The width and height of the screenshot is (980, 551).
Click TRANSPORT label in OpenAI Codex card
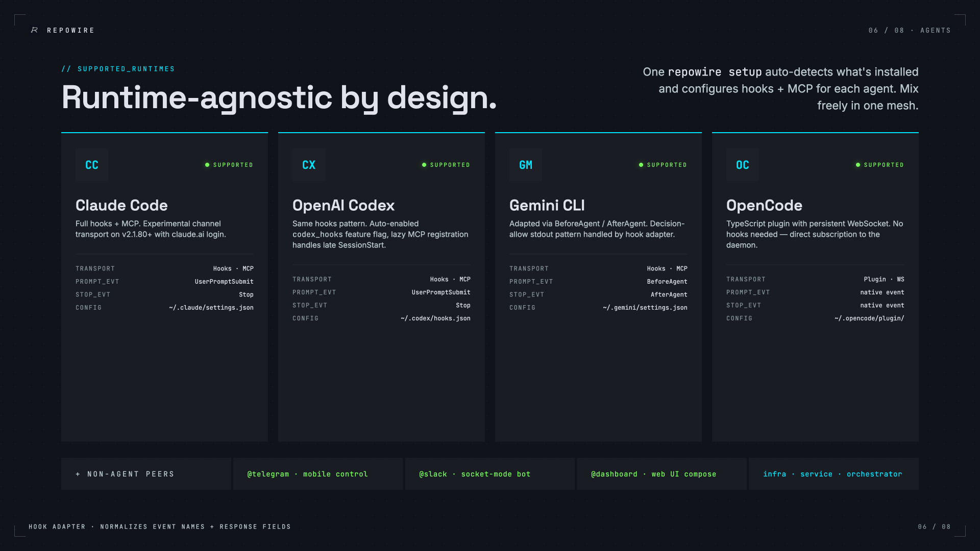(312, 279)
